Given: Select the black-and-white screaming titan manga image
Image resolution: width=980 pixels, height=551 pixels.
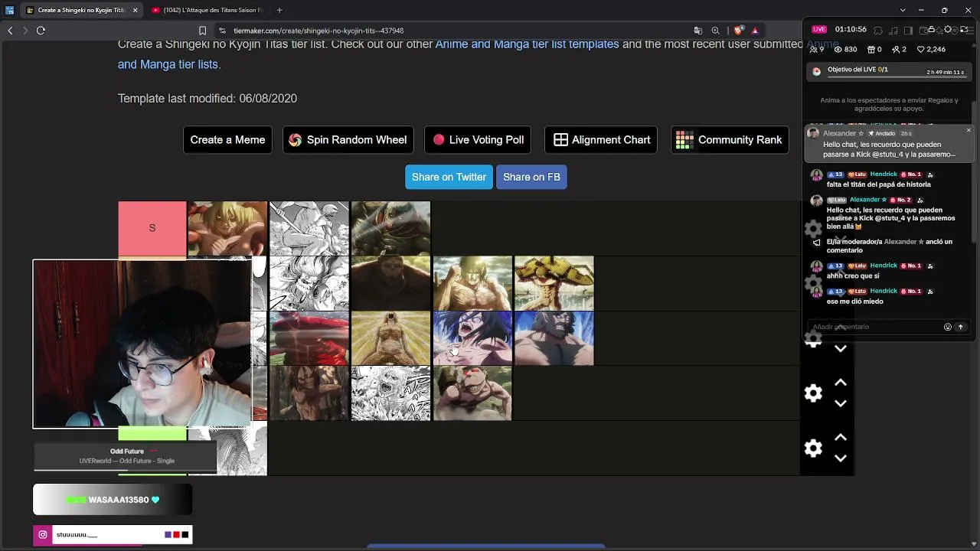Looking at the screenshot, I should pyautogui.click(x=390, y=393).
